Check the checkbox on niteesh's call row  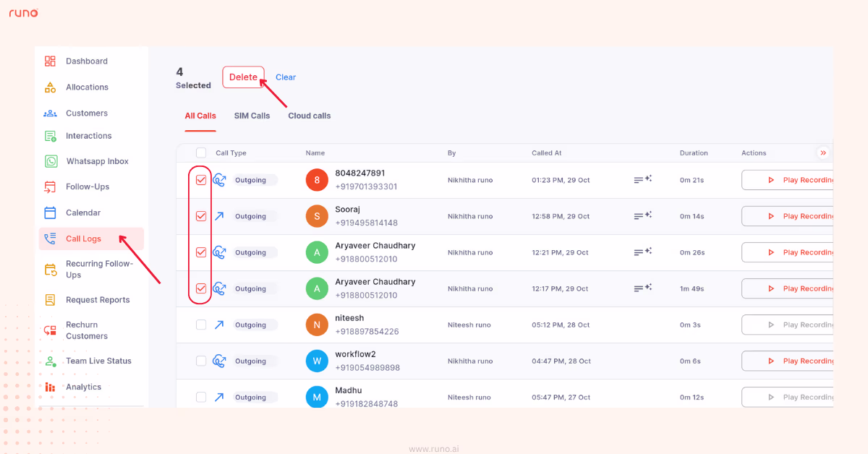200,325
